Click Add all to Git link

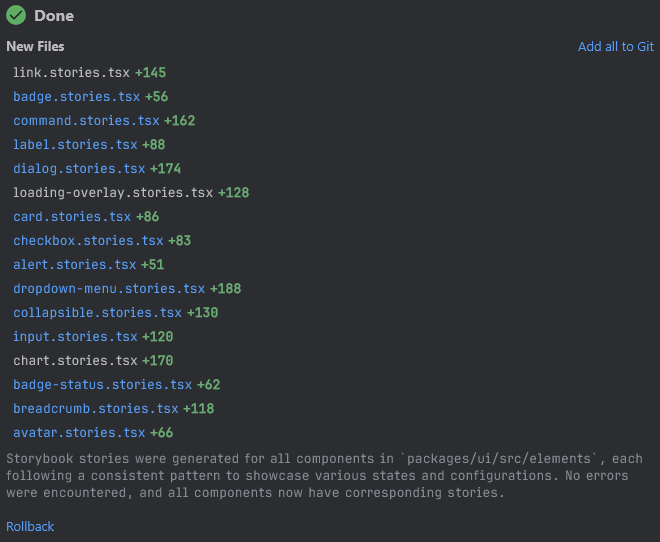(x=615, y=47)
